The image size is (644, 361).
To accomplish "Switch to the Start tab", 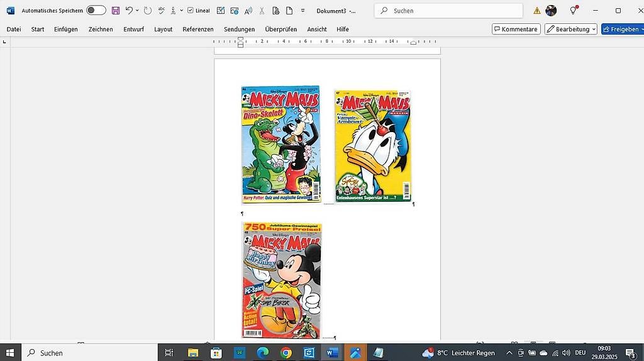I will point(38,29).
